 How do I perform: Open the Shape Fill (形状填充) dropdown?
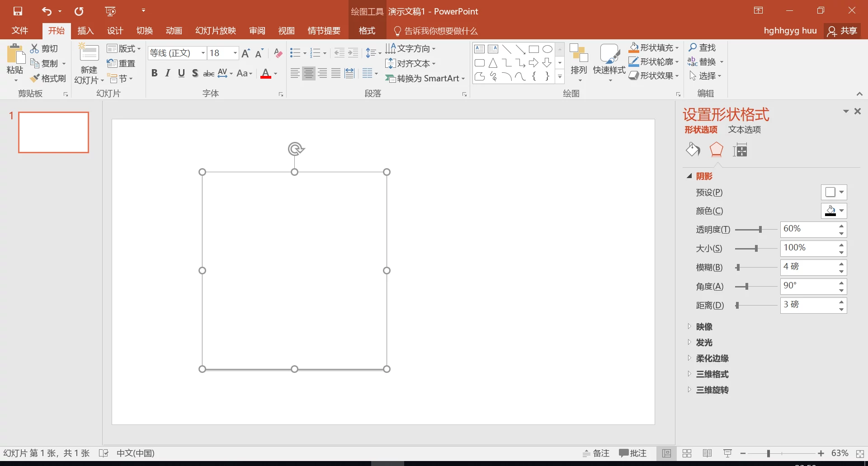(x=654, y=47)
